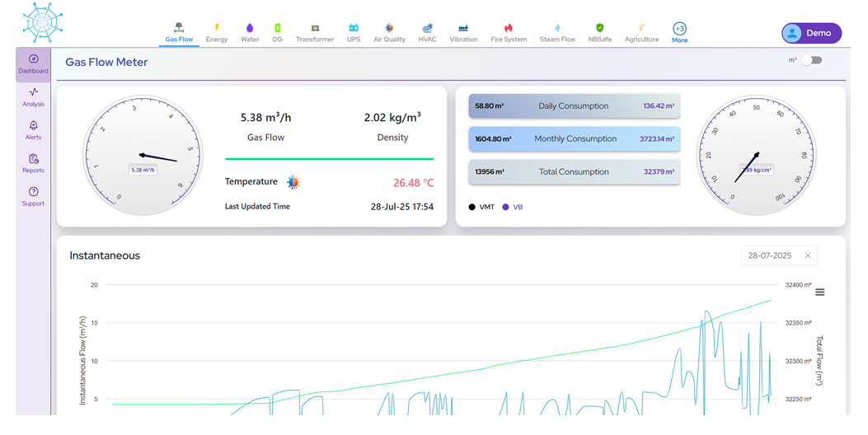868x435 pixels.
Task: Click the 1604.80 m³ monthly VMT value
Action: tap(493, 139)
